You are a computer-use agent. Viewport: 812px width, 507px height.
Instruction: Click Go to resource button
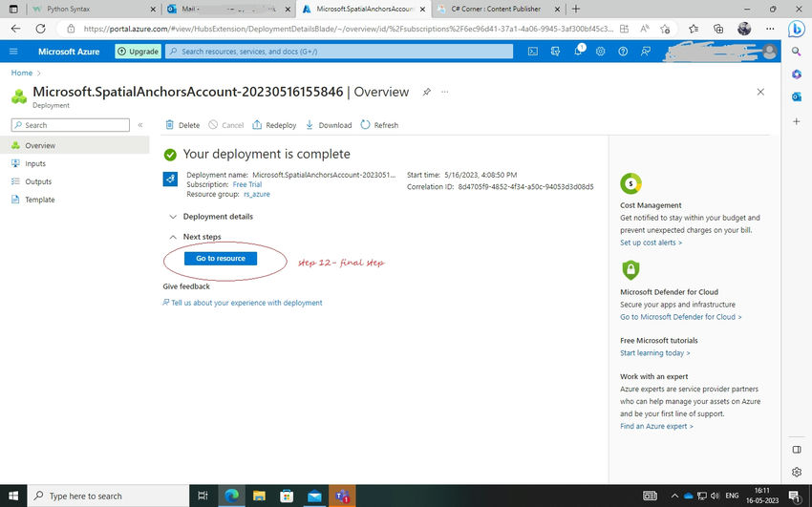221,258
